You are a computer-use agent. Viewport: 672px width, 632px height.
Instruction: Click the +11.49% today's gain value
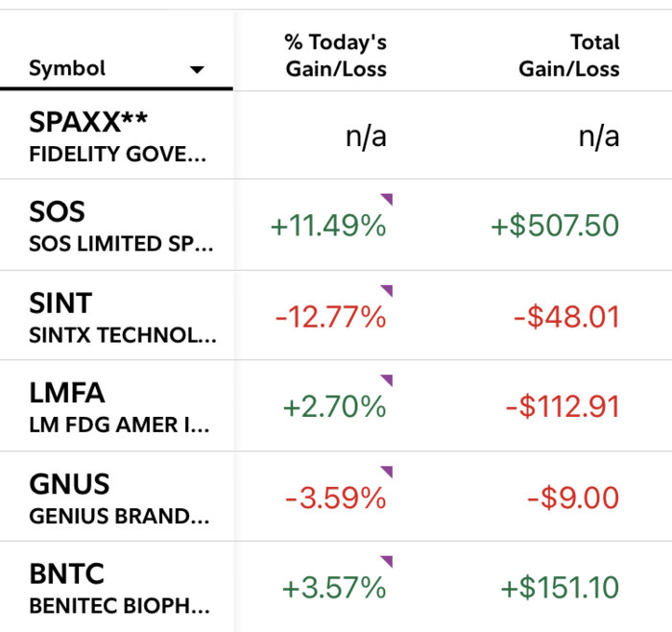327,227
